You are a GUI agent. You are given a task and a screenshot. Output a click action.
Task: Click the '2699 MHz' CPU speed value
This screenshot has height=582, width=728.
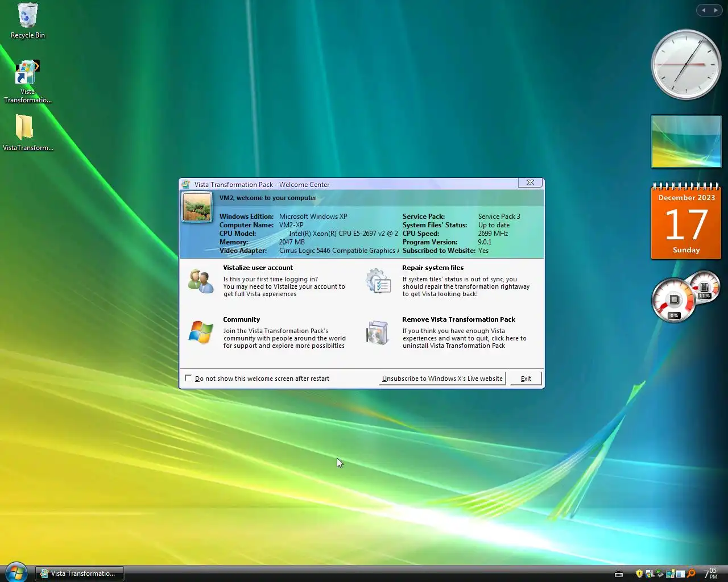click(493, 234)
